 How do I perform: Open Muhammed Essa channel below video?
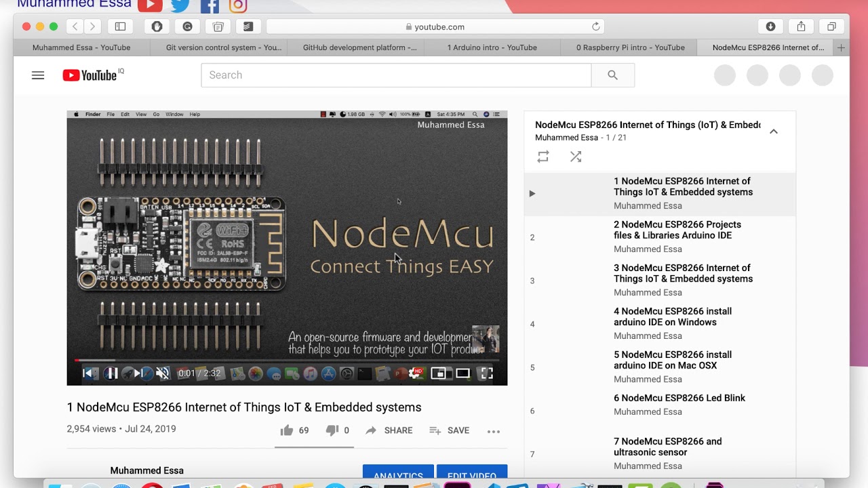pos(147,470)
